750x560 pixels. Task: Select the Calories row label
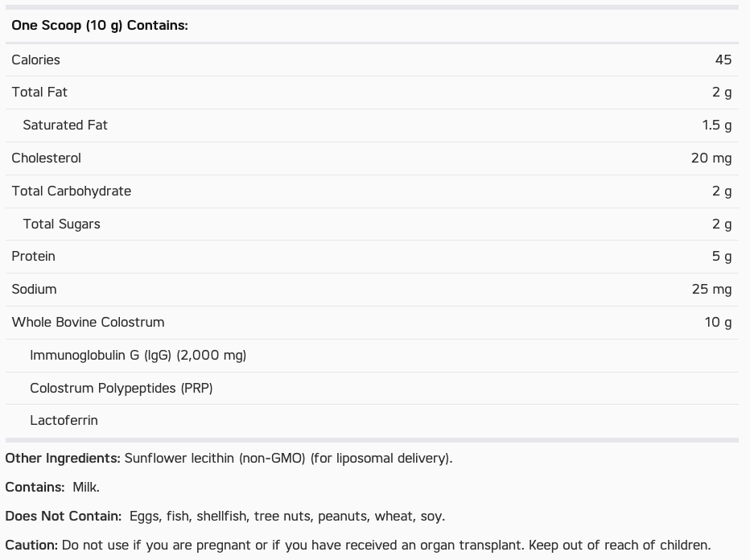(x=36, y=60)
